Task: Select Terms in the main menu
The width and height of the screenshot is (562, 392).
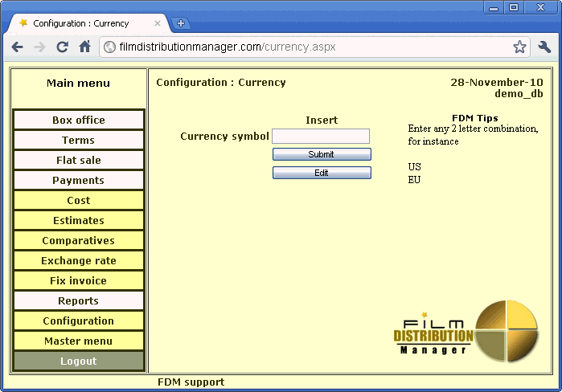Action: click(x=79, y=141)
